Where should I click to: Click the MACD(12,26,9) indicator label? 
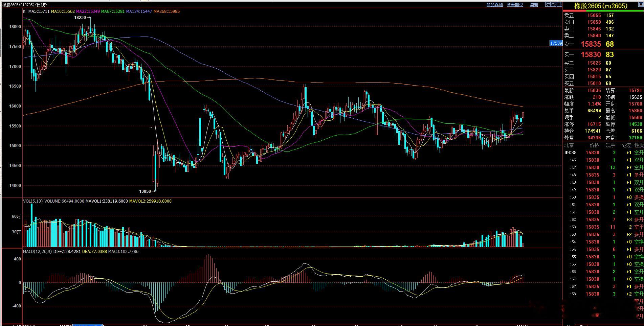(x=38, y=252)
